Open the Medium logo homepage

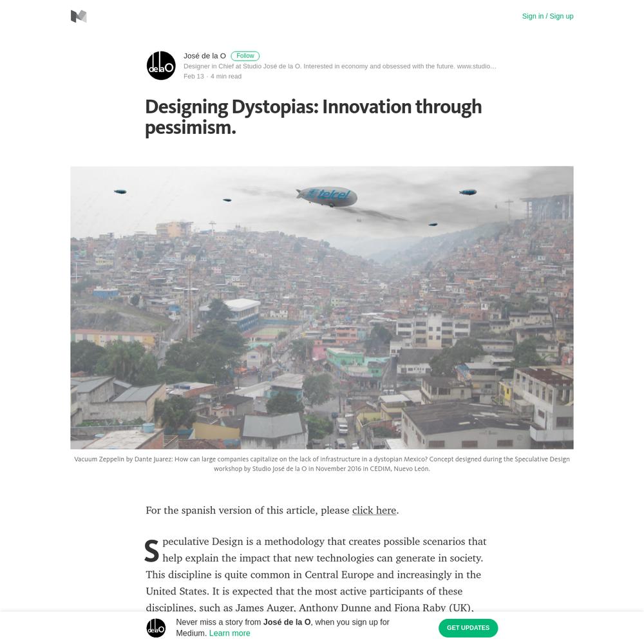(79, 17)
